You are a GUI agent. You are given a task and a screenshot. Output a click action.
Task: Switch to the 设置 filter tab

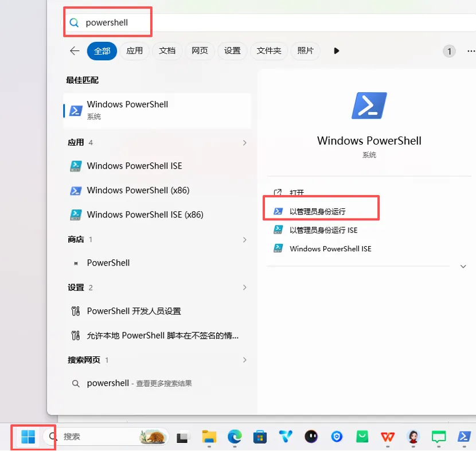pyautogui.click(x=232, y=50)
